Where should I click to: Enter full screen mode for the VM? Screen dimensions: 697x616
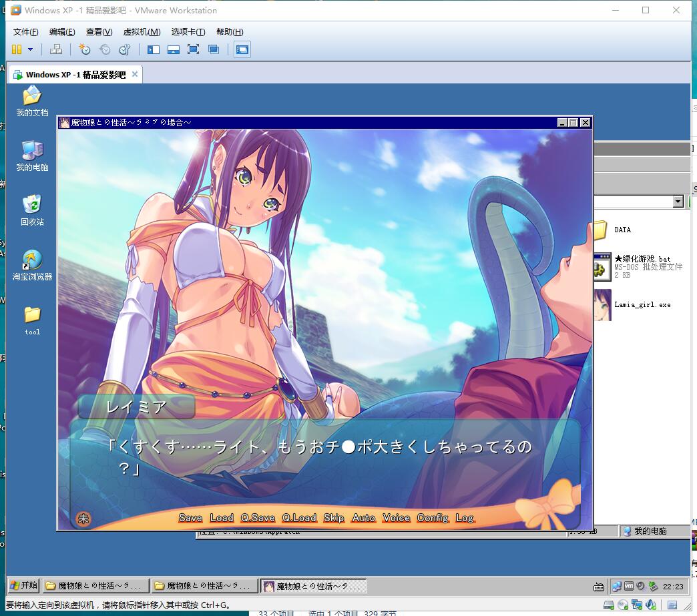pos(194,49)
